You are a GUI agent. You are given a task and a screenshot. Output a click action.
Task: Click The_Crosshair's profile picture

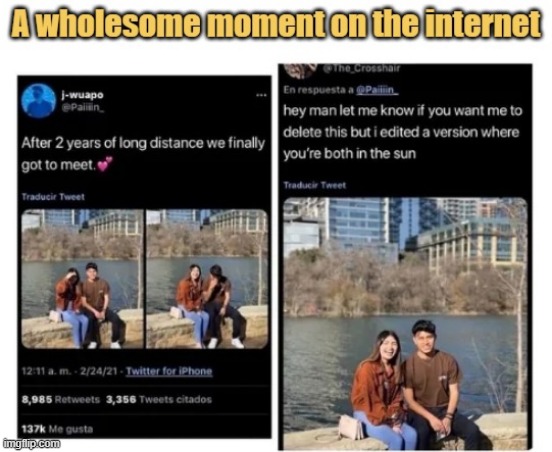pos(300,71)
